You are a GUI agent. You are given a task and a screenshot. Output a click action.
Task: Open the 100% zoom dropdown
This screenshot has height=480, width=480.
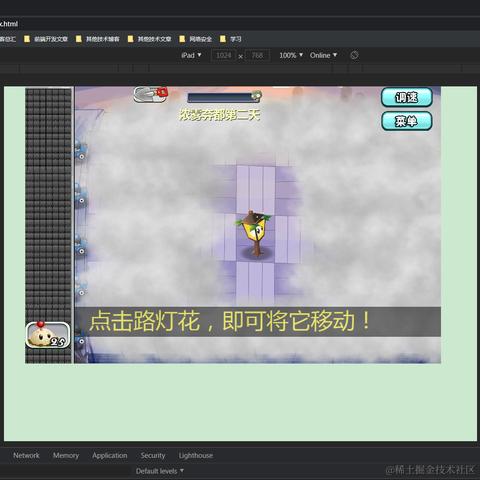(291, 55)
